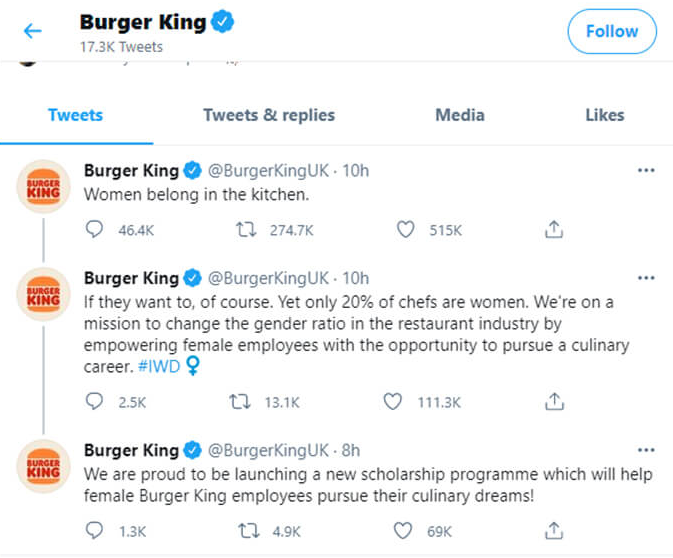Viewport: 673px width, 558px height.
Task: Reply to the 'Women belong in the kitchen' tweet
Action: click(96, 230)
